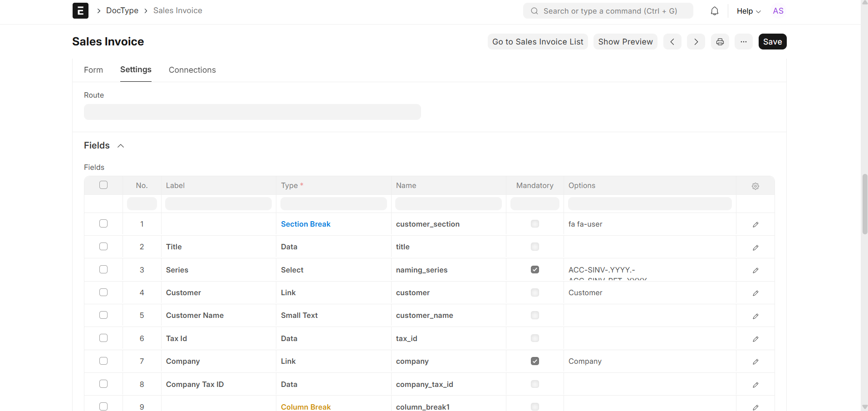Image resolution: width=868 pixels, height=411 pixels.
Task: Switch to the Connections tab
Action: 192,70
